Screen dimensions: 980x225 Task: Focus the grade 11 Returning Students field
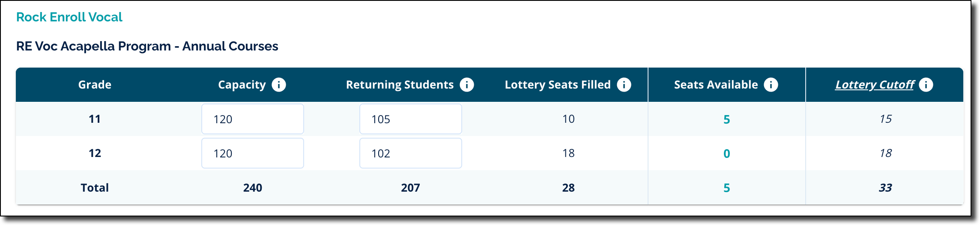[410, 119]
